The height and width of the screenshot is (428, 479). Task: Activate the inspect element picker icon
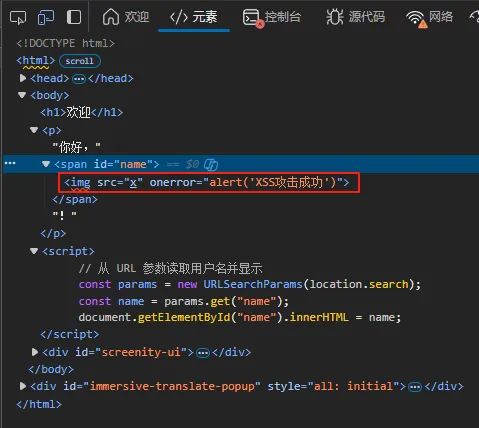coord(18,17)
